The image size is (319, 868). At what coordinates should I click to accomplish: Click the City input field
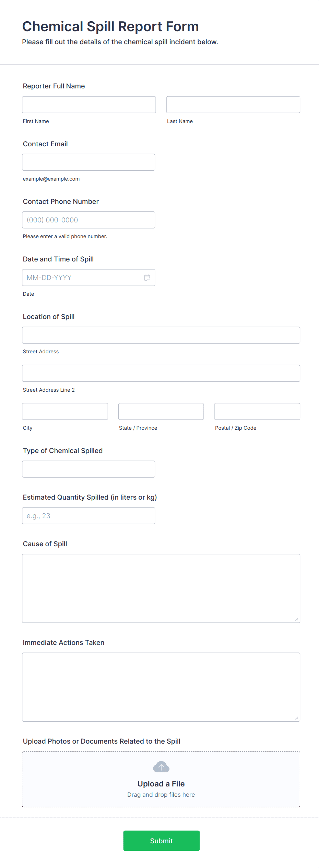pos(65,411)
